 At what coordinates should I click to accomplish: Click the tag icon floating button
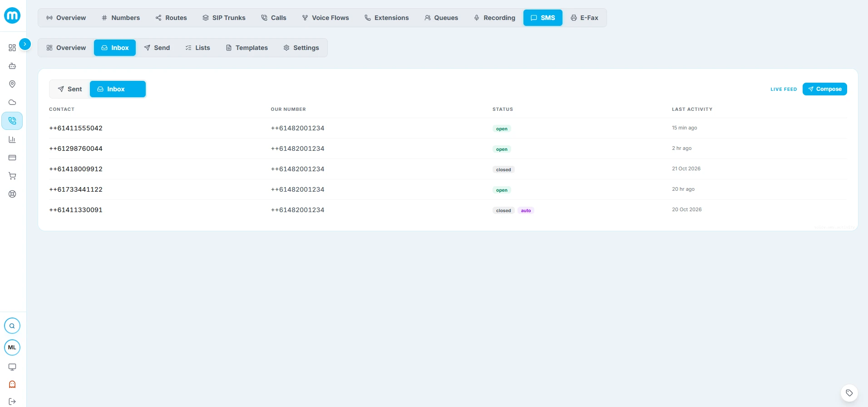pos(849,393)
